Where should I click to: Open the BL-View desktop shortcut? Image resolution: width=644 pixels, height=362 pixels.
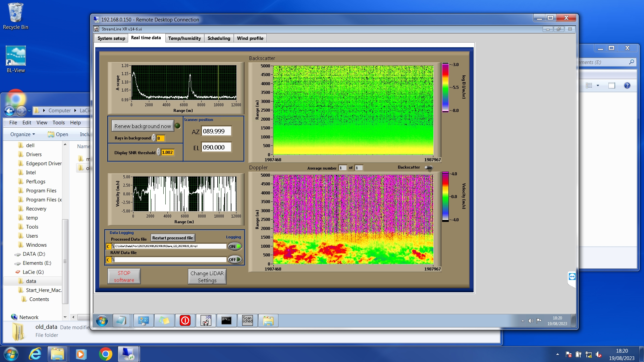[15, 60]
